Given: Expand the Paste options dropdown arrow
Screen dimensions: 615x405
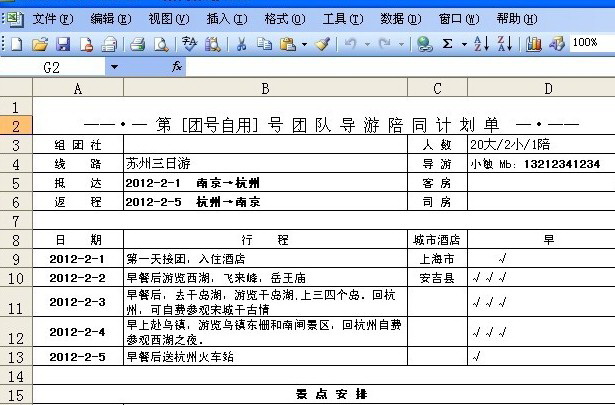Looking at the screenshot, I should tap(304, 44).
